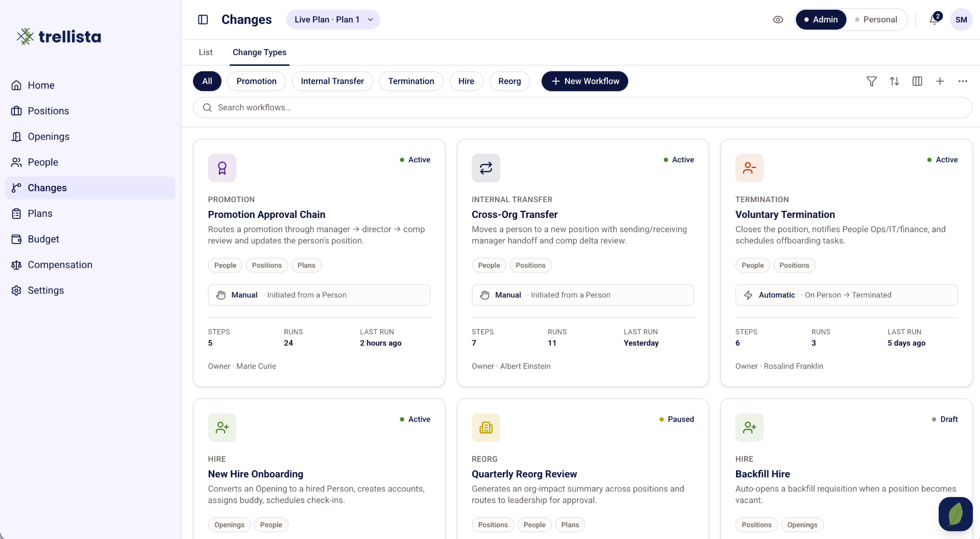Open the notifications bell
This screenshot has height=539, width=980.
click(934, 19)
